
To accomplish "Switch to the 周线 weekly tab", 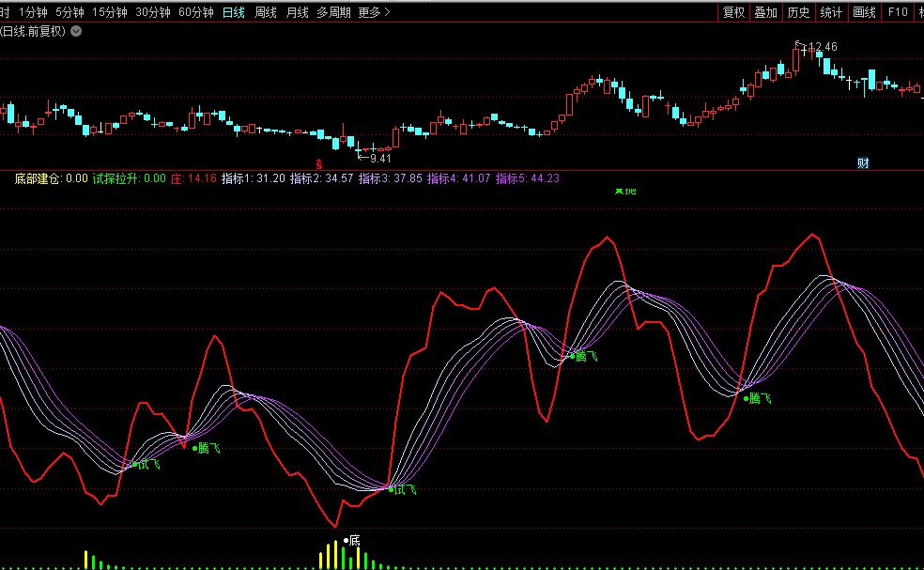I will 266,12.
